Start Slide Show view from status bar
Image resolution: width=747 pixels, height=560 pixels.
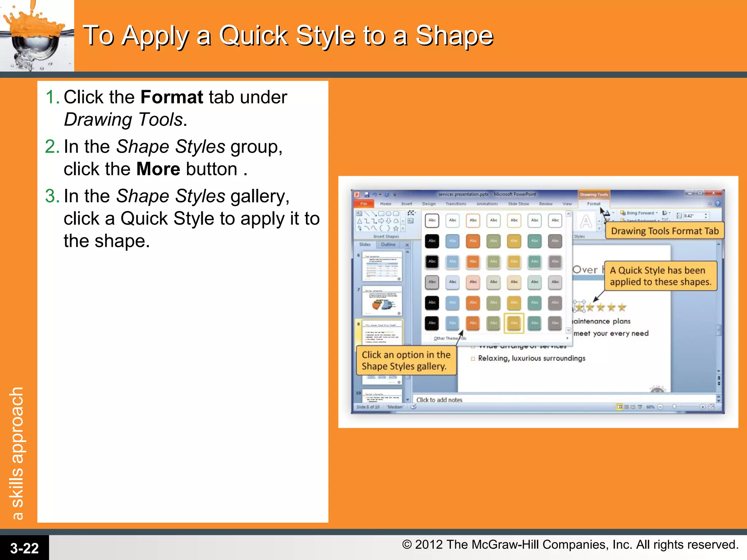point(640,407)
